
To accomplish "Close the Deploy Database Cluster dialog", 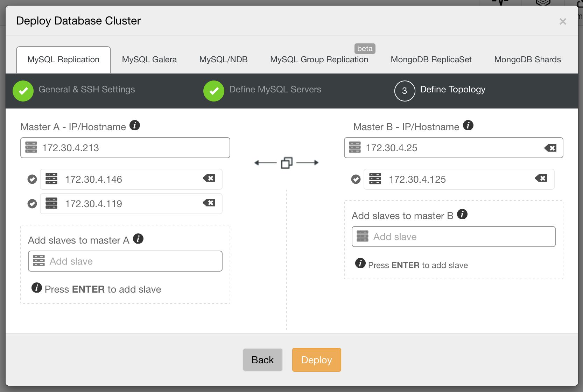I will tap(563, 22).
